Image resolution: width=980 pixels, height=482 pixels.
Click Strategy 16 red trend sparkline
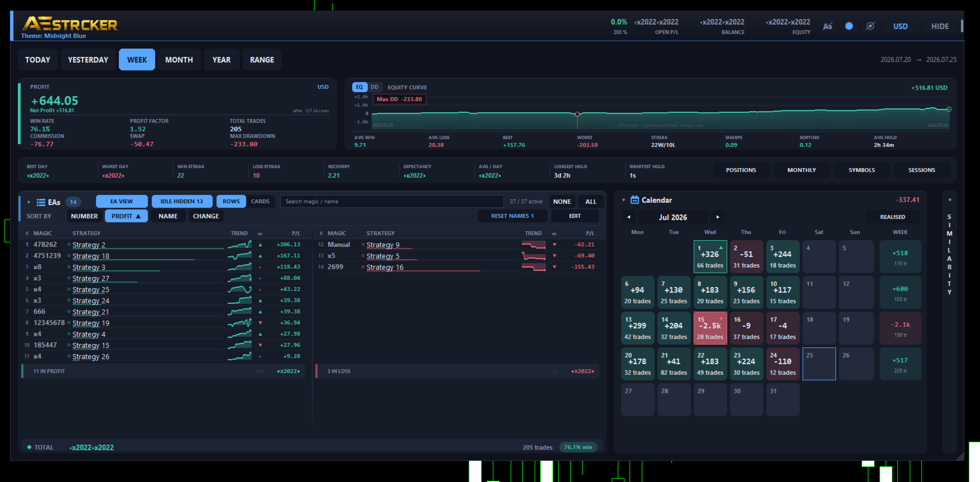coord(534,267)
